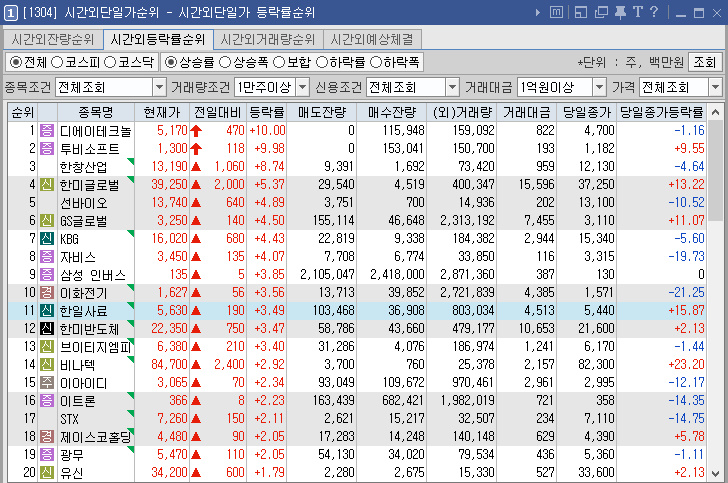The height and width of the screenshot is (483, 728).
Task: Select the STX stock name
Action: tap(69, 419)
